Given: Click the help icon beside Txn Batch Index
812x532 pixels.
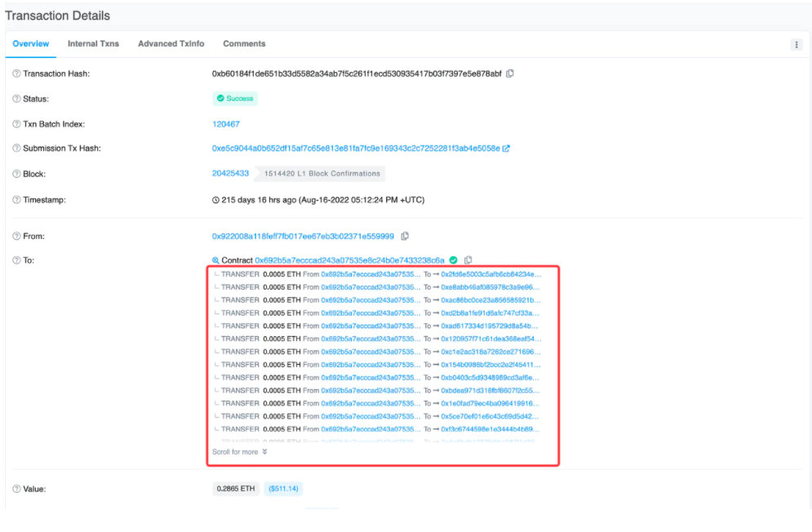Looking at the screenshot, I should pos(16,124).
